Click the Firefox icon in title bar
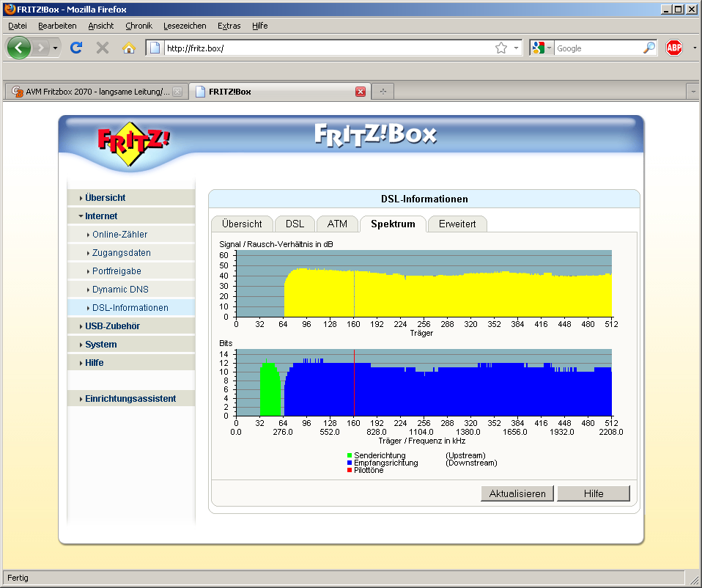The height and width of the screenshot is (588, 702). click(x=10, y=9)
